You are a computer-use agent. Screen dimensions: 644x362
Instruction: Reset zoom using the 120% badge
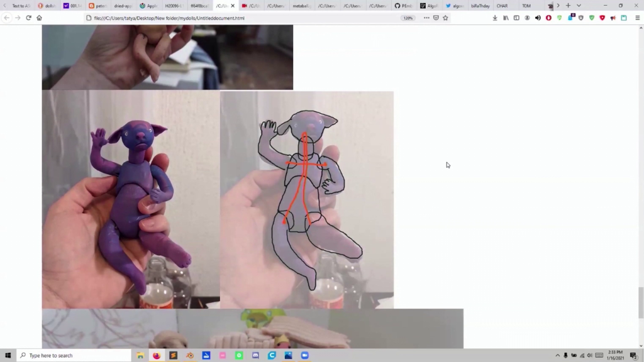[408, 18]
